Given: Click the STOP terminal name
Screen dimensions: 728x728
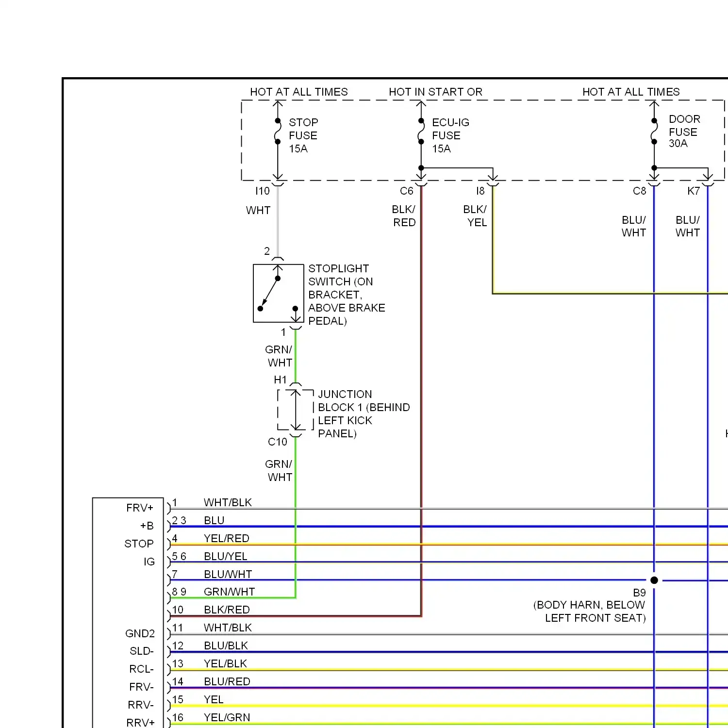Looking at the screenshot, I should tap(139, 544).
